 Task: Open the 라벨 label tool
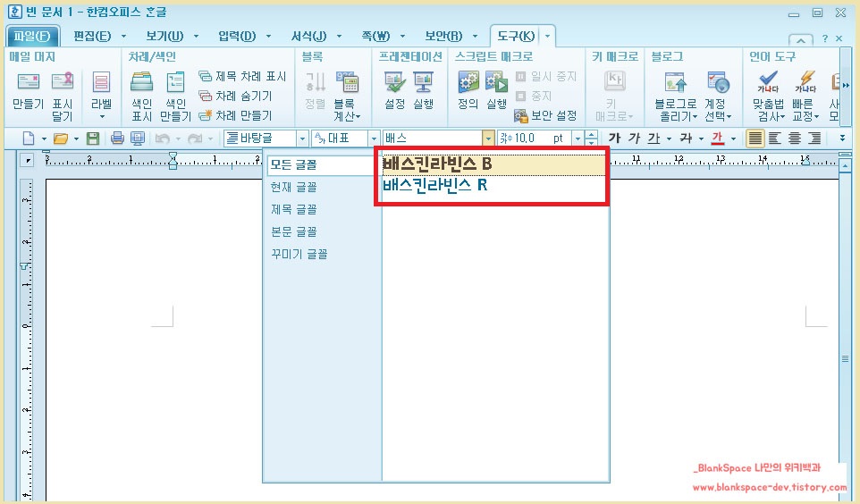[x=102, y=95]
